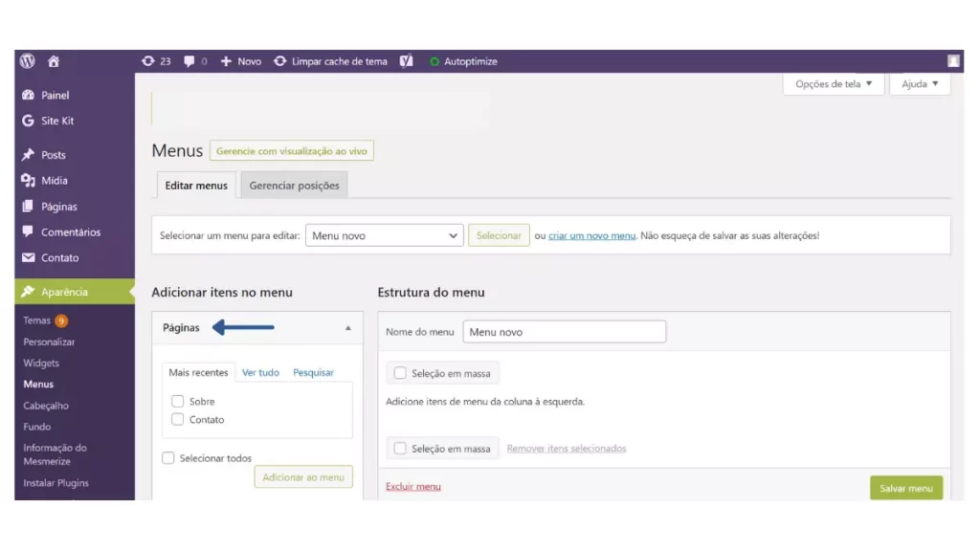Expand Opções de tela panel
The height and width of the screenshot is (551, 980).
(x=834, y=84)
